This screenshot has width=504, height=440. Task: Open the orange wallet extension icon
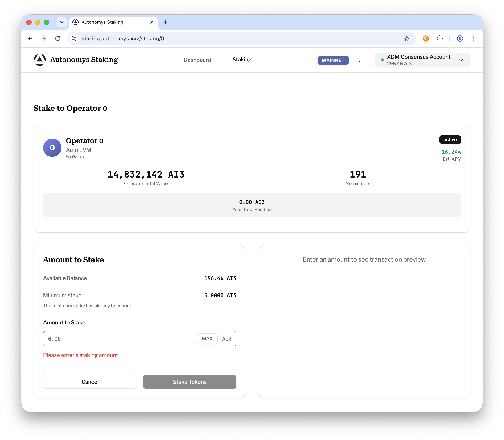(x=426, y=39)
